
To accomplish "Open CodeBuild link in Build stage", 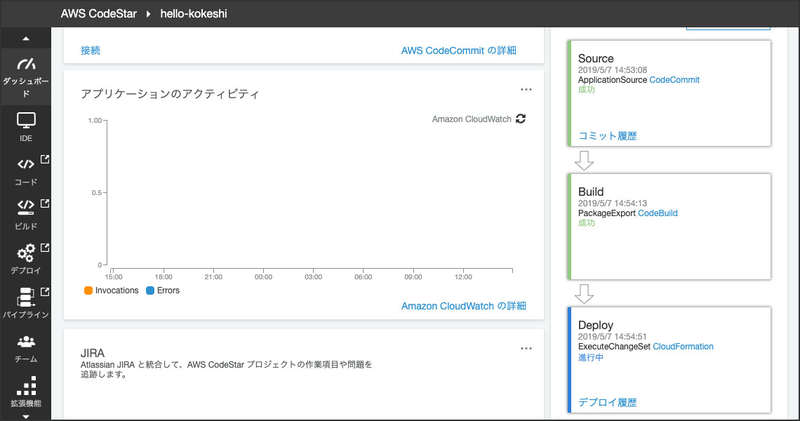I will click(x=658, y=213).
